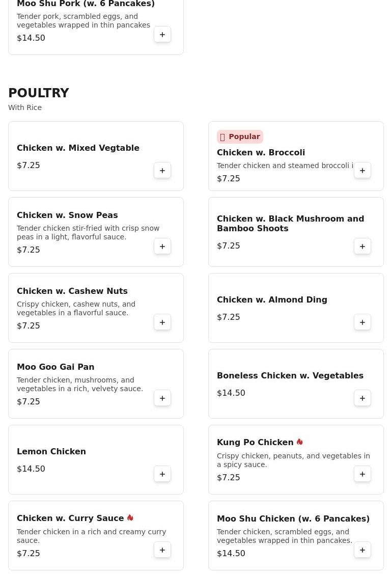Add Moo Goo Gai Pan to cart

tap(162, 398)
